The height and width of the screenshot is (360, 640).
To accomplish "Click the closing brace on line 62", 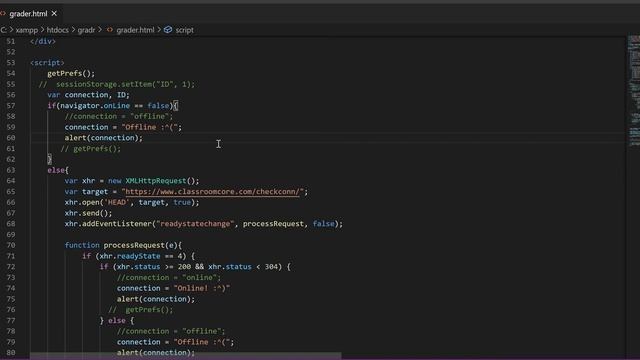I will pyautogui.click(x=49, y=159).
